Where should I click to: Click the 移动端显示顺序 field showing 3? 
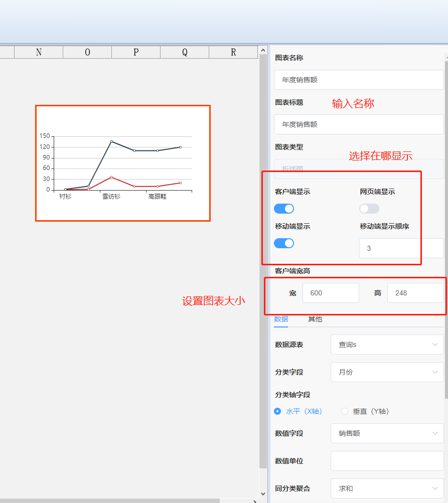point(401,248)
